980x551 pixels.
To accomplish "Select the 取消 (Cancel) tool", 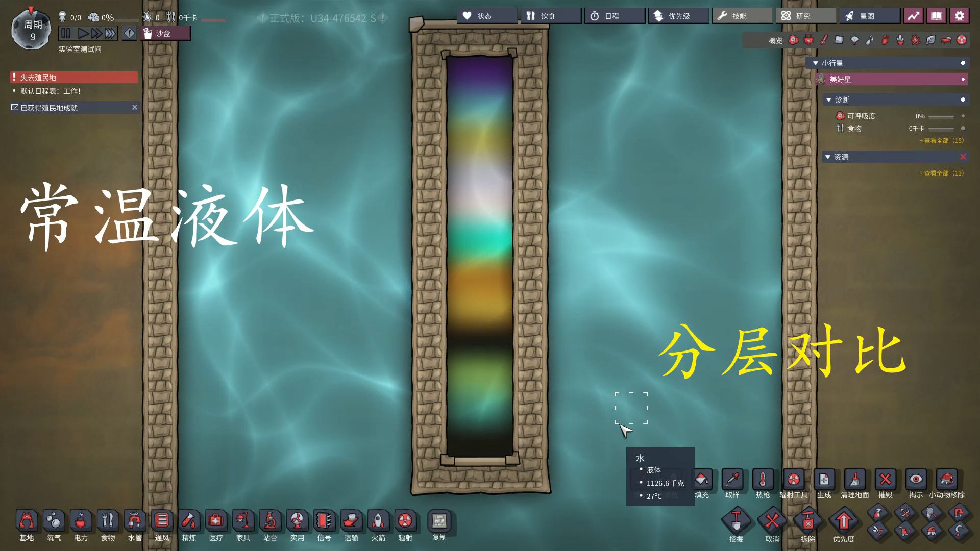I will (772, 521).
